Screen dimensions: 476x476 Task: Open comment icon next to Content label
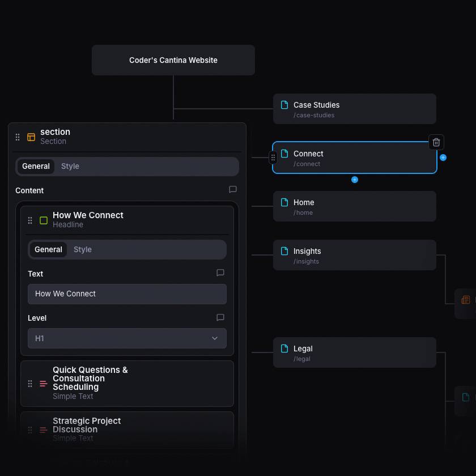point(233,190)
